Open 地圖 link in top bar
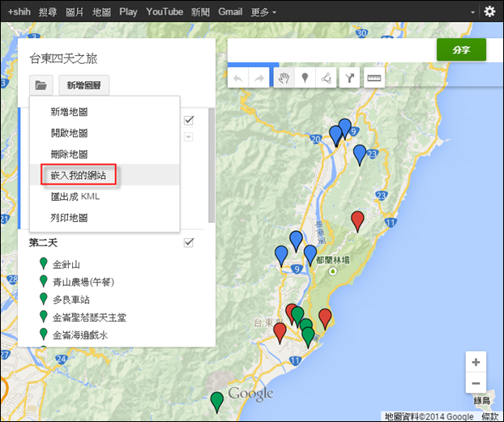 (x=101, y=12)
